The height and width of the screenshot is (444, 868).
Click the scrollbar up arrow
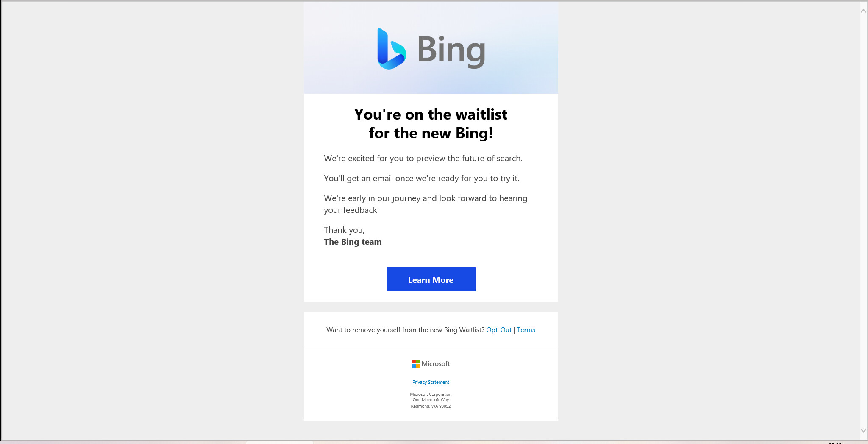[x=863, y=11]
